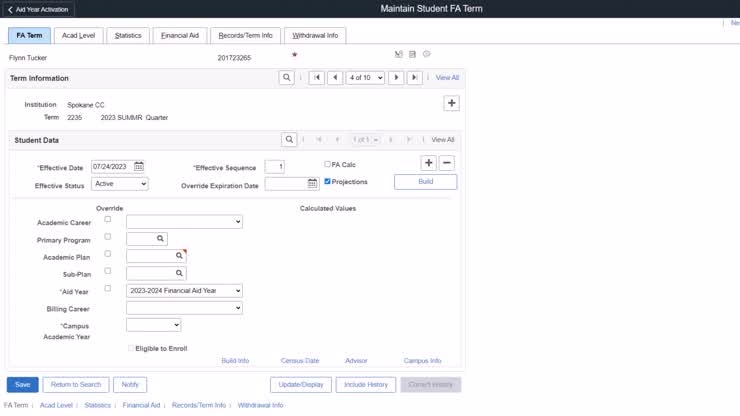This screenshot has height=416, width=740.
Task: Click the Census Date link
Action: point(299,360)
